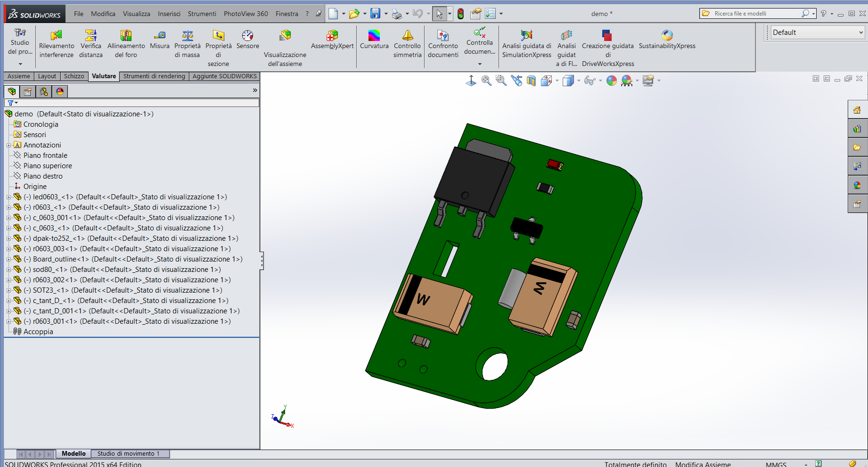Open the Strumenti menu
The image size is (868, 467).
click(202, 14)
